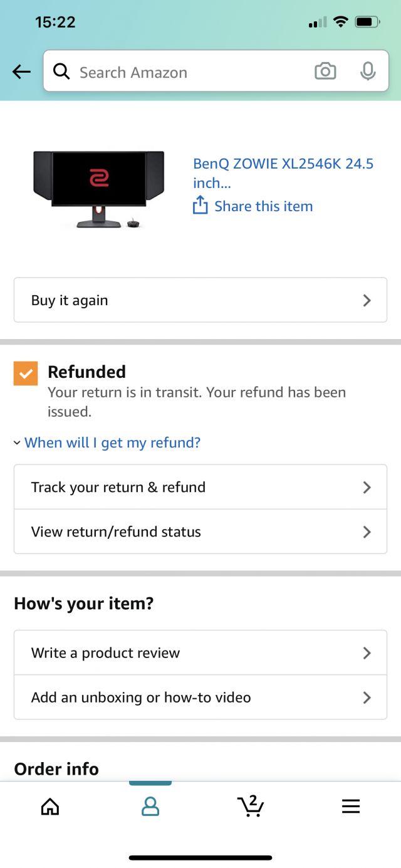Open the hamburger menu icon
Image resolution: width=401 pixels, height=868 pixels.
351,806
